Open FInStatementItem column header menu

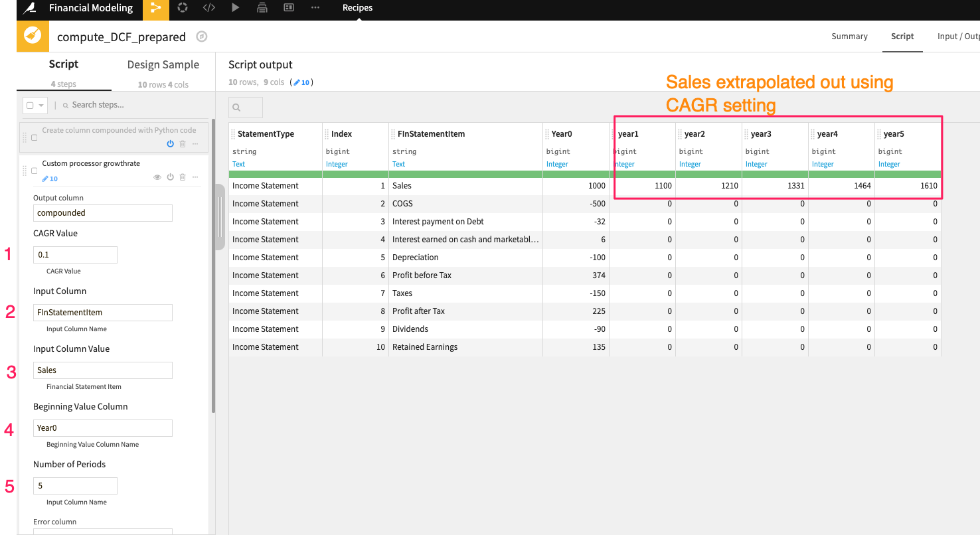[431, 134]
